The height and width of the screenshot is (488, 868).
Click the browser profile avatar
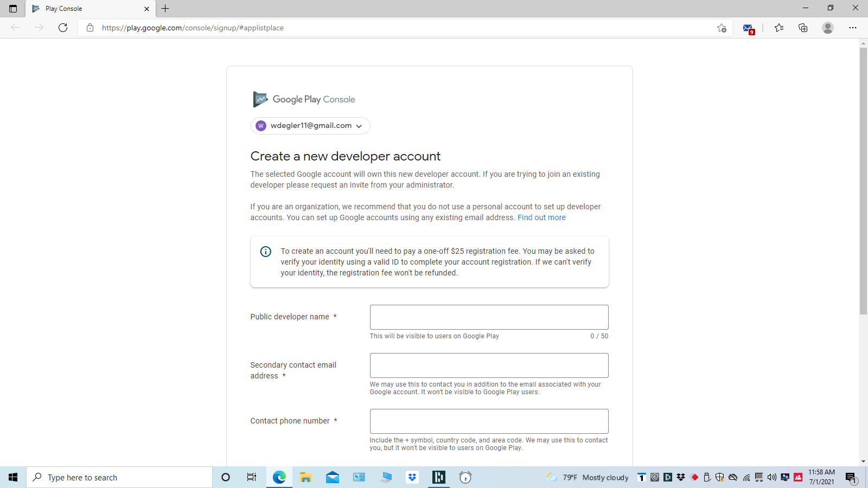coord(828,28)
